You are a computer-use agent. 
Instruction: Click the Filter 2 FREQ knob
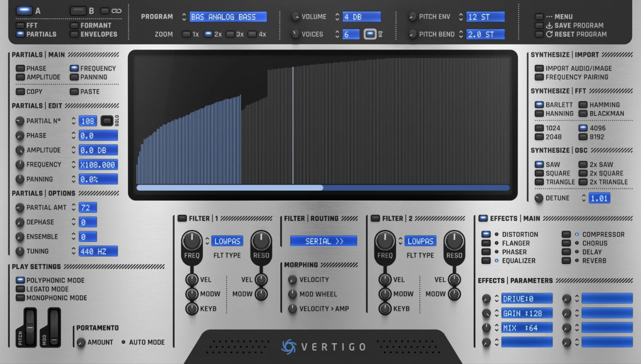point(385,241)
